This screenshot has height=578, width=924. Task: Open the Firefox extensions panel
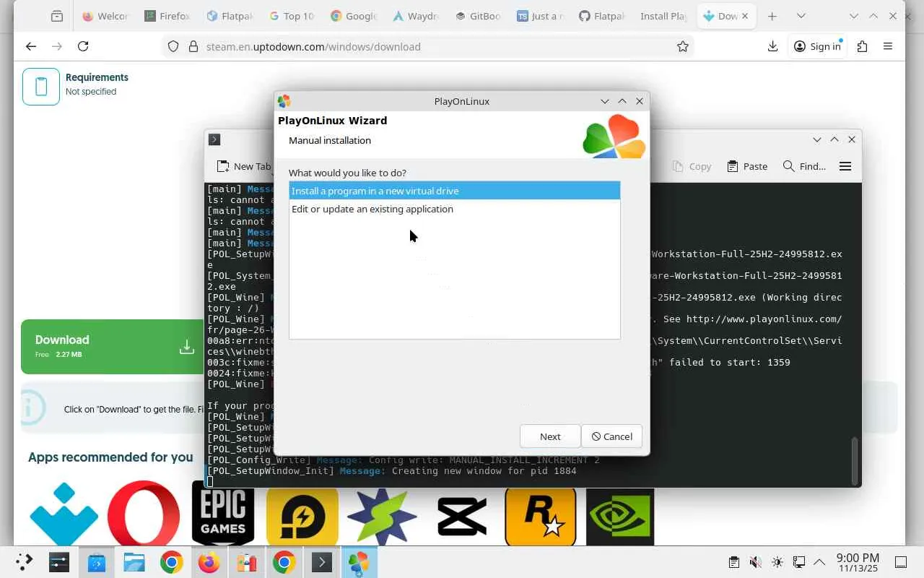click(x=862, y=46)
